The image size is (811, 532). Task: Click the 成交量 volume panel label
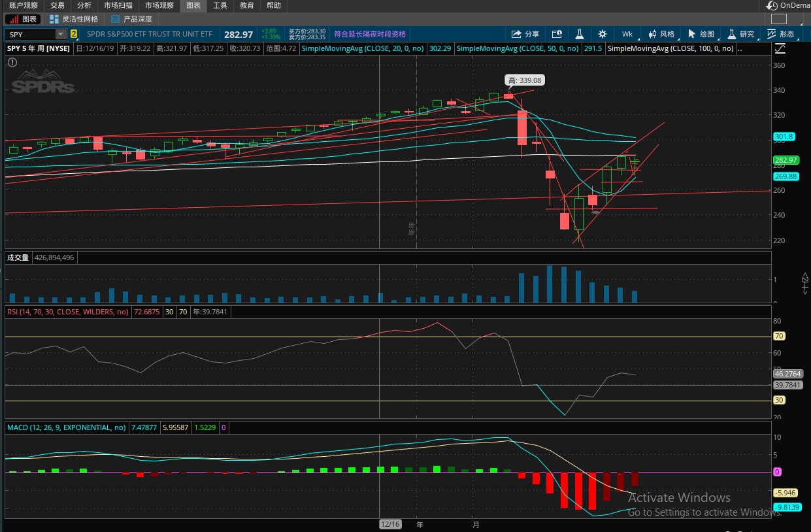point(18,258)
